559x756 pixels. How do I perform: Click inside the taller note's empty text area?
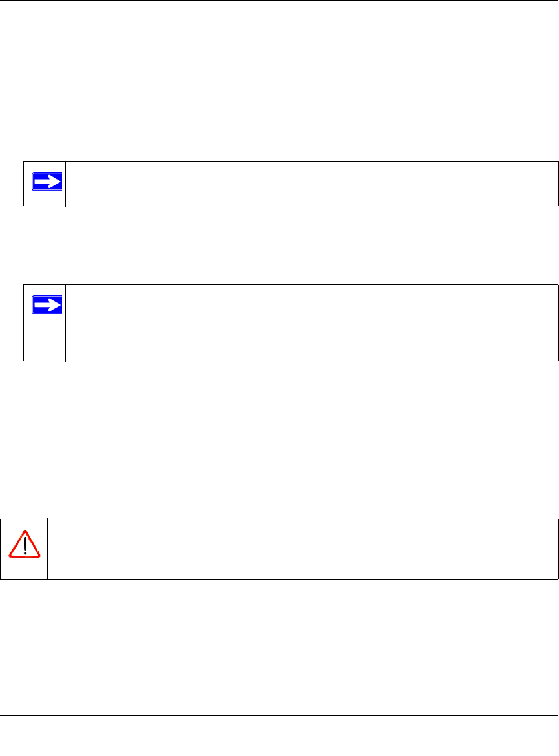tap(310, 323)
